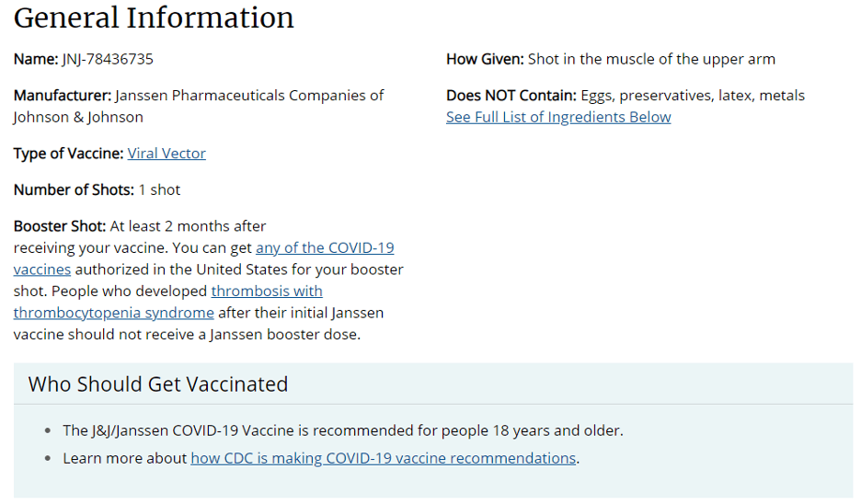The width and height of the screenshot is (861, 504).
Task: Open thrombosis with thrombocytopenia syndrome link
Action: pos(267,292)
